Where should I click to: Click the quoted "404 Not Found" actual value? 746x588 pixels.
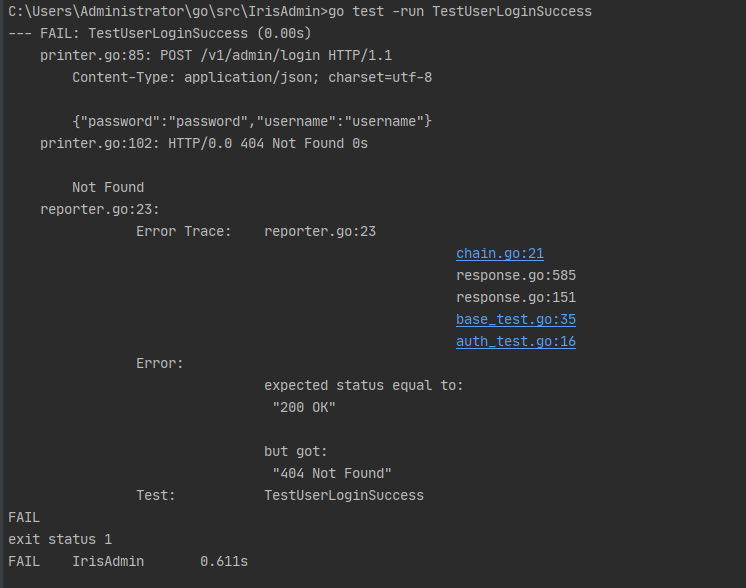pyautogui.click(x=332, y=473)
